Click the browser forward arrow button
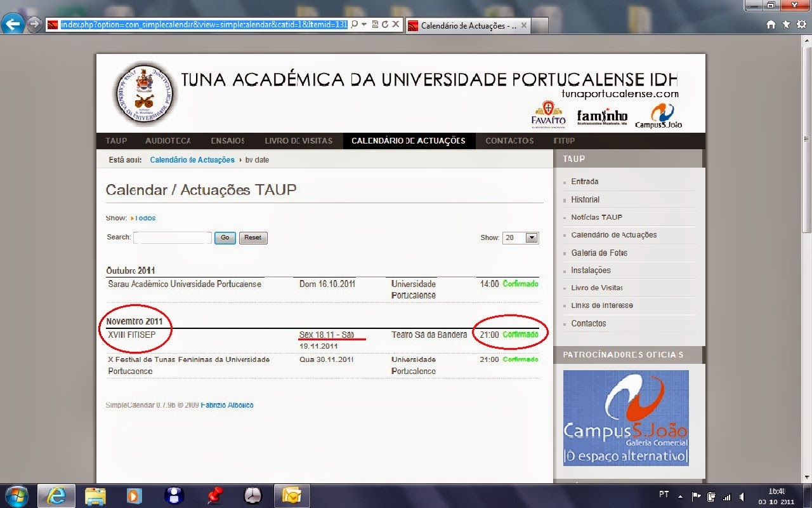 34,25
